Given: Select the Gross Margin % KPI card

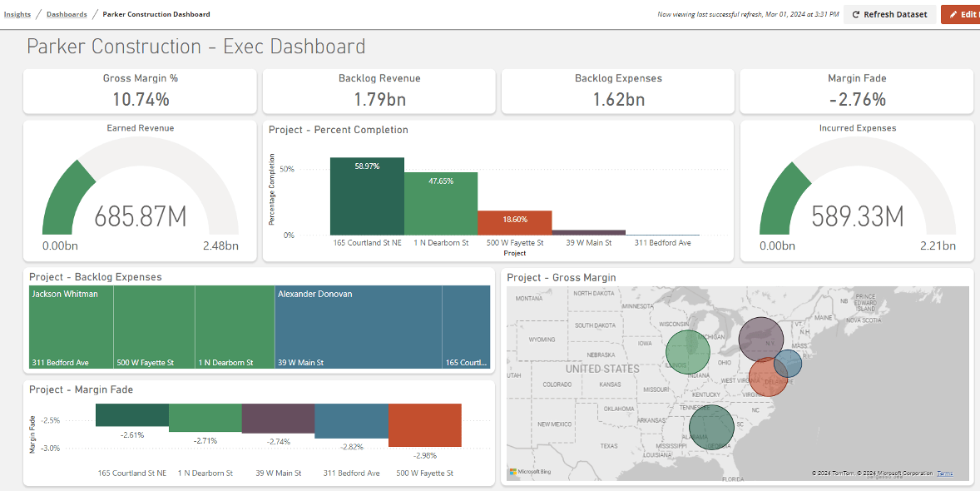Looking at the screenshot, I should coord(140,90).
